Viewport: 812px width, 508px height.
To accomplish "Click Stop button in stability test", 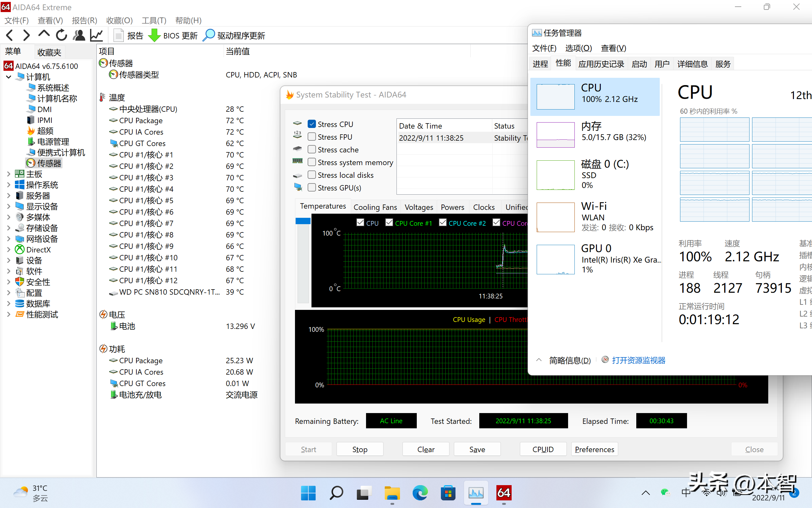I will [360, 449].
